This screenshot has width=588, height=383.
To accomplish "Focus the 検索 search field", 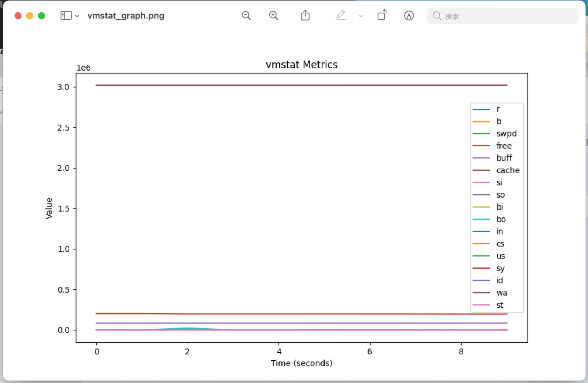I will point(503,16).
